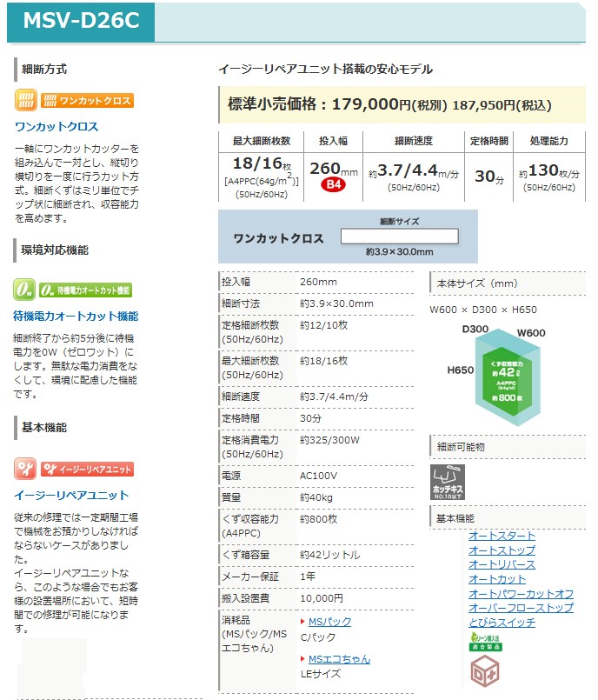Click the 1年 maker warranty value
This screenshot has height=700, width=598.
[x=308, y=577]
